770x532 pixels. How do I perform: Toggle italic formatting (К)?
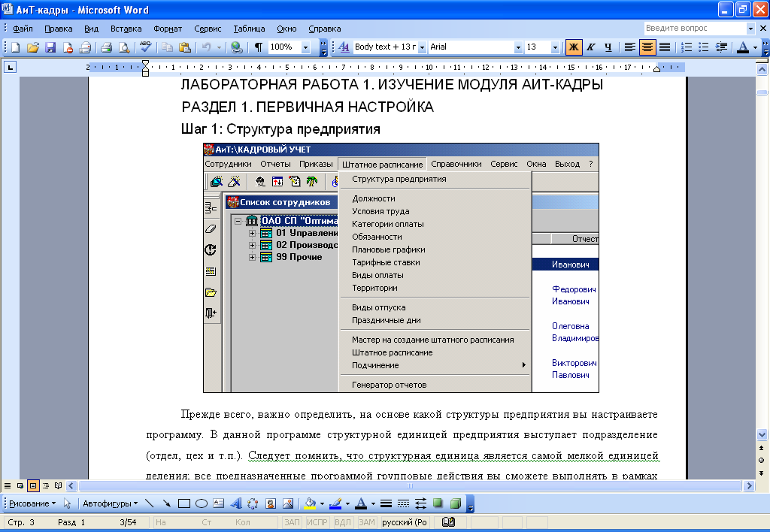[x=591, y=47]
